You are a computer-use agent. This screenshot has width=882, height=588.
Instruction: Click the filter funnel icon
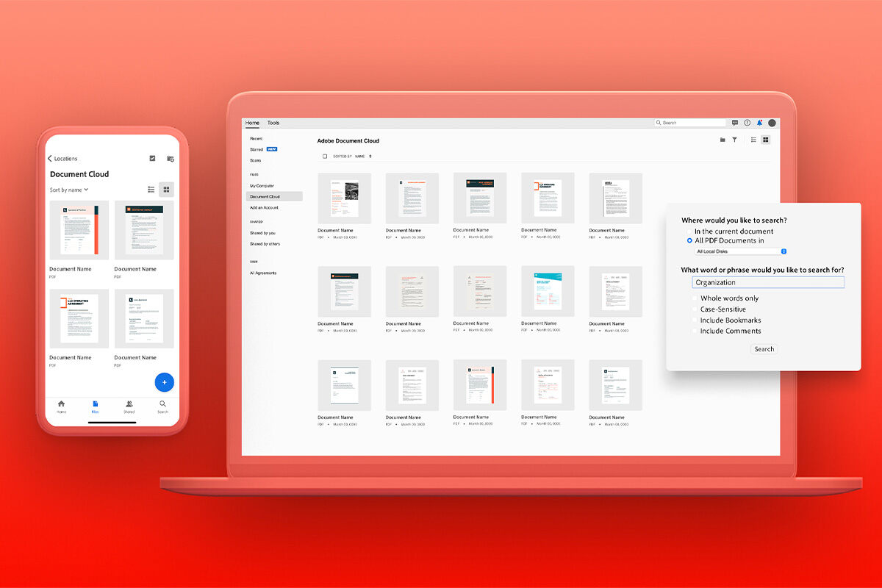(734, 140)
